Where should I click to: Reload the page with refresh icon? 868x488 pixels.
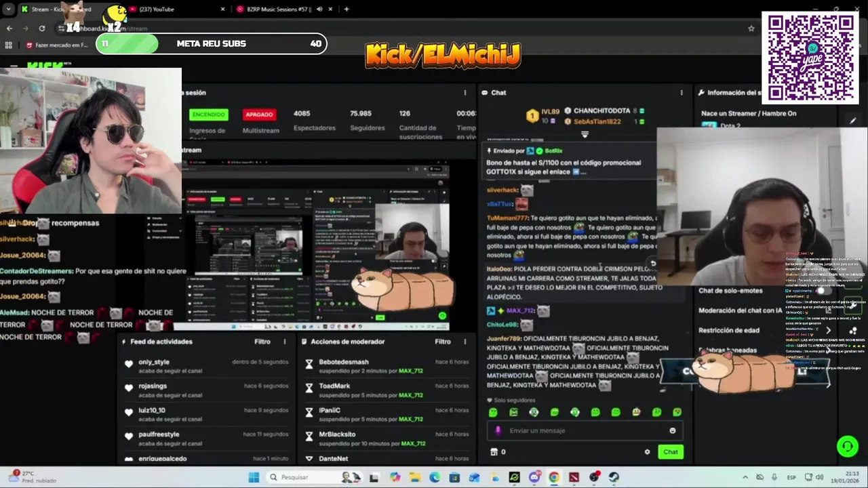click(42, 28)
